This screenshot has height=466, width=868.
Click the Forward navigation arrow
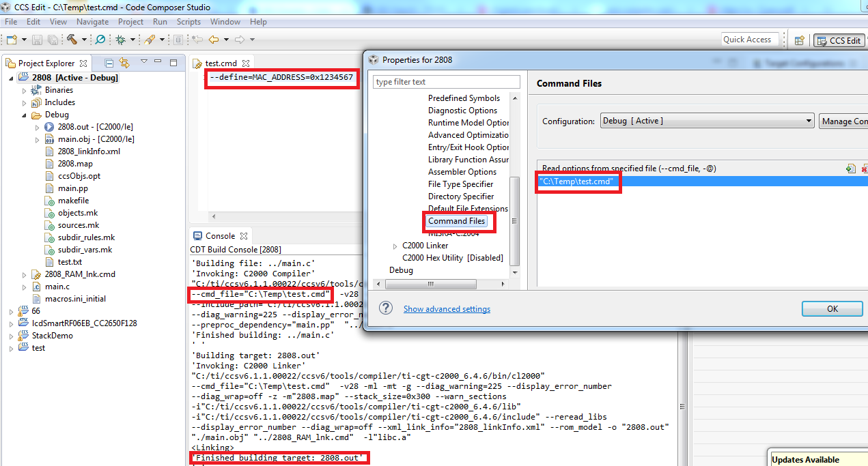click(x=240, y=40)
